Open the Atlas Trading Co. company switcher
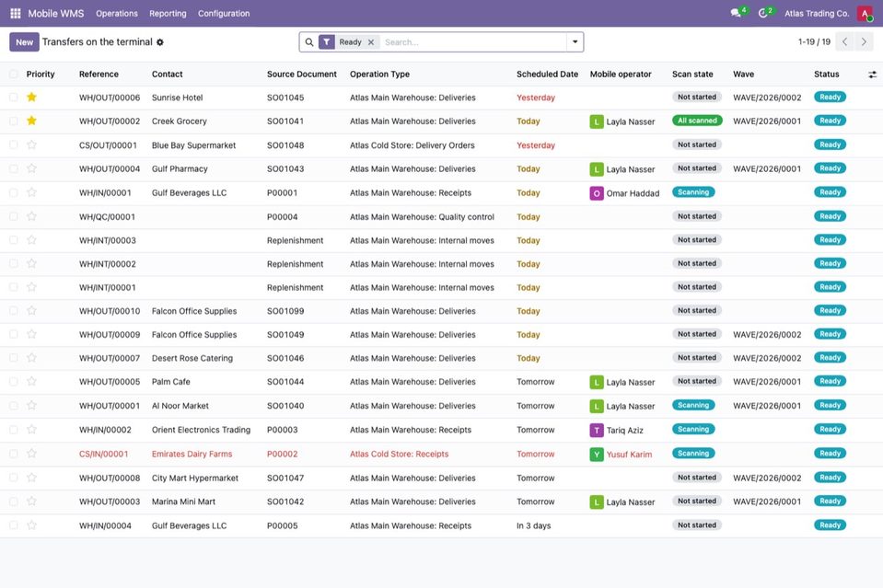The width and height of the screenshot is (883, 588). coord(817,14)
